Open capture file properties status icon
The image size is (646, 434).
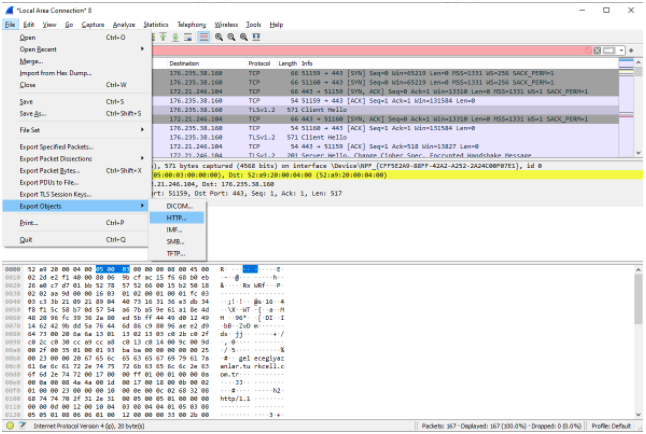[x=22, y=425]
